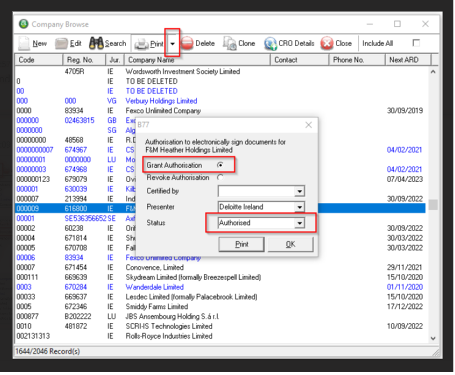Select the Wanderdale Limited row
Viewport: 455px width, 375px height.
[220, 287]
